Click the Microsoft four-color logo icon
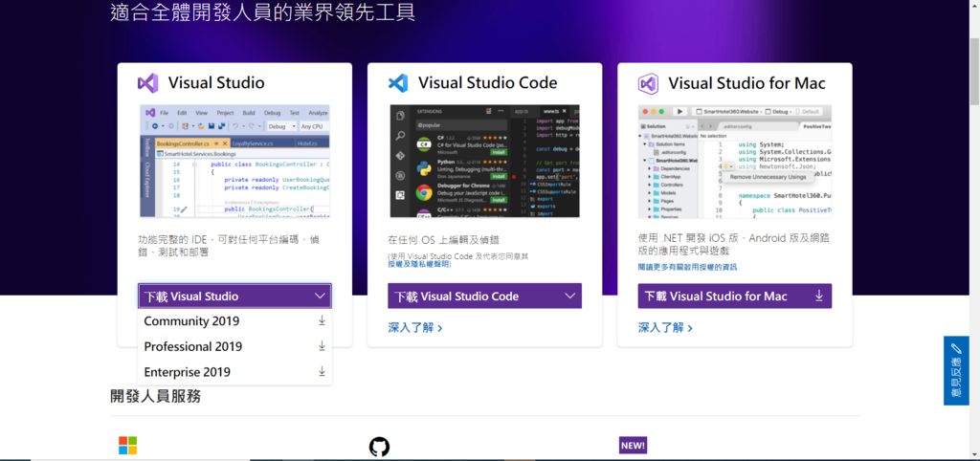 [128, 446]
